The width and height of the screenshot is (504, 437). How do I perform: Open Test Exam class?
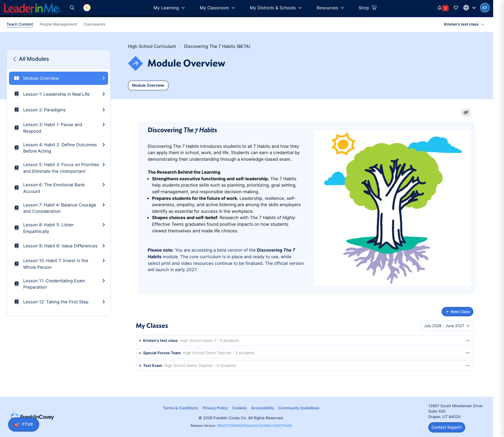[152, 366]
